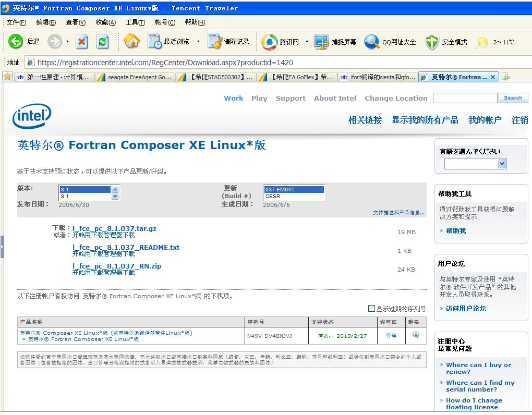Click the green Back arrow icon
Viewport: 532px width, 415px height.
(16, 42)
